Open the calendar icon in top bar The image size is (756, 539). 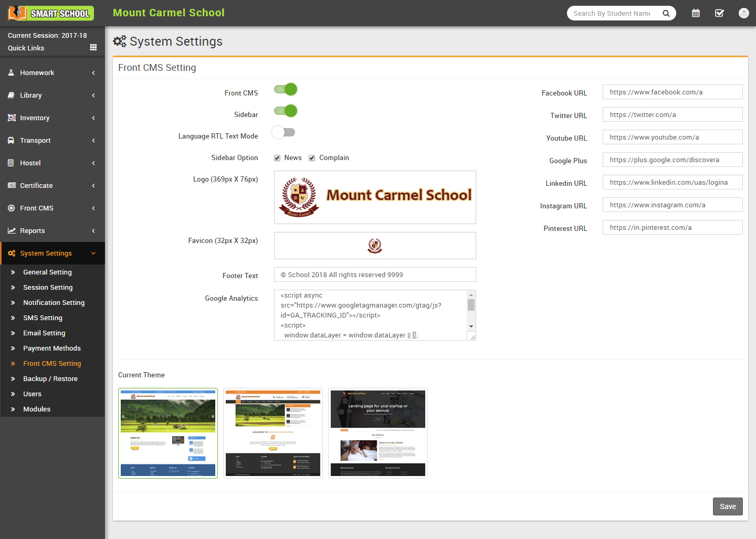696,13
